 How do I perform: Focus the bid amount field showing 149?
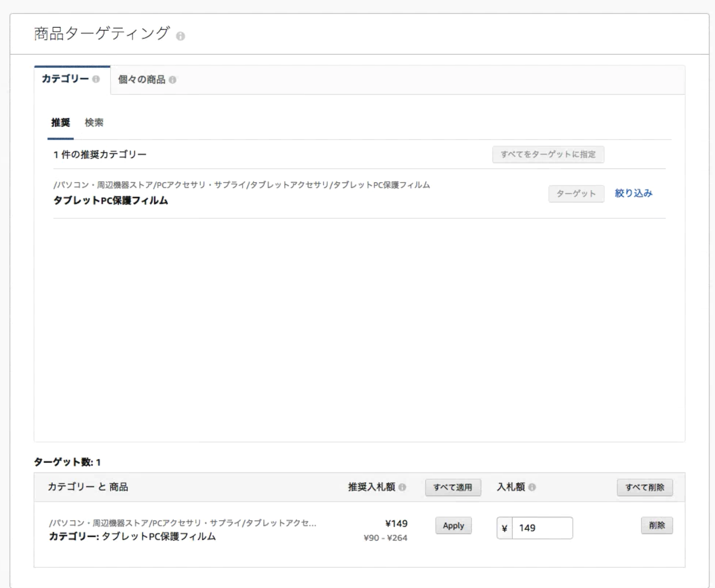[x=542, y=528]
